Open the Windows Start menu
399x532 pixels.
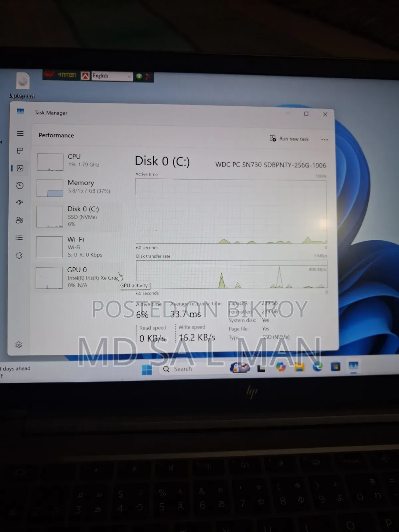coord(147,369)
